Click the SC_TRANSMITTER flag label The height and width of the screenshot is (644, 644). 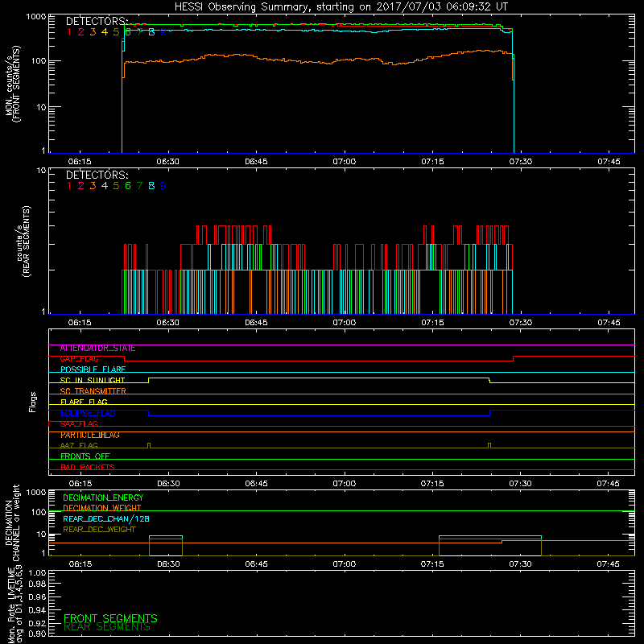click(93, 391)
